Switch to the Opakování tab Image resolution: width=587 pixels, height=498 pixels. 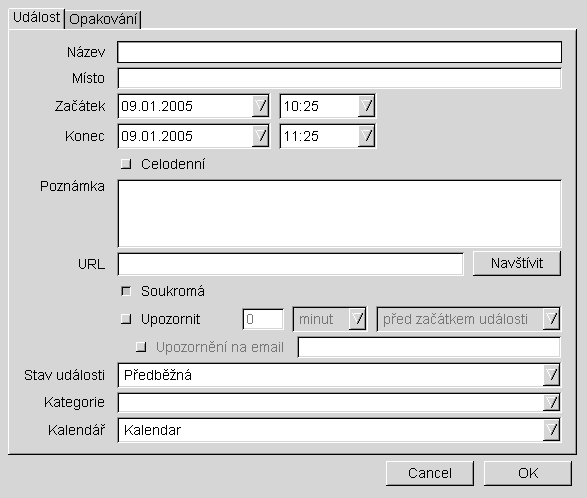coord(103,19)
